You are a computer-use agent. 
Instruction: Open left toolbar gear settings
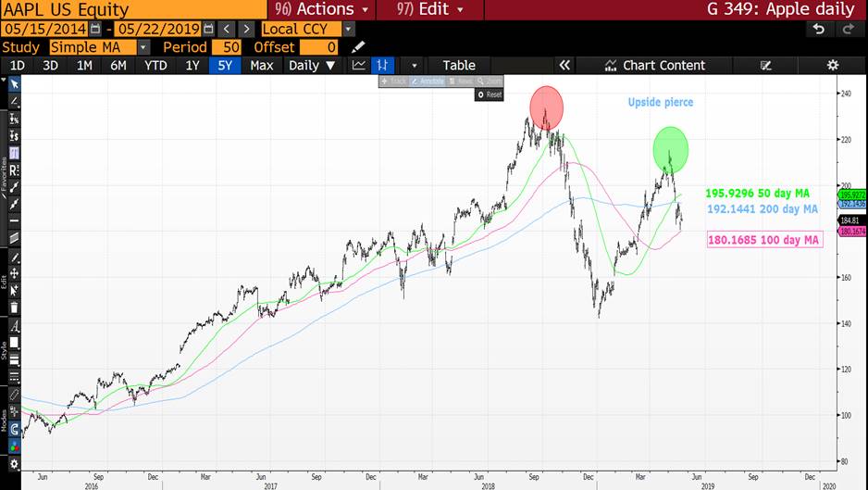15,464
